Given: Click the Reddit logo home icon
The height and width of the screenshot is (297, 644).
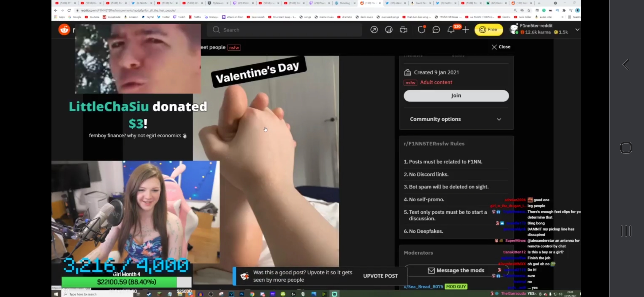Looking at the screenshot, I should (x=64, y=29).
